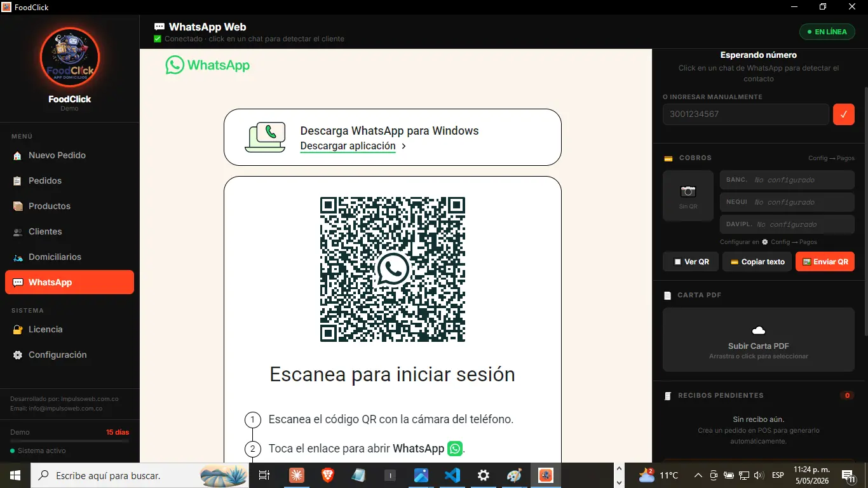Open the Subir Carta PDF upload area

[759, 340]
